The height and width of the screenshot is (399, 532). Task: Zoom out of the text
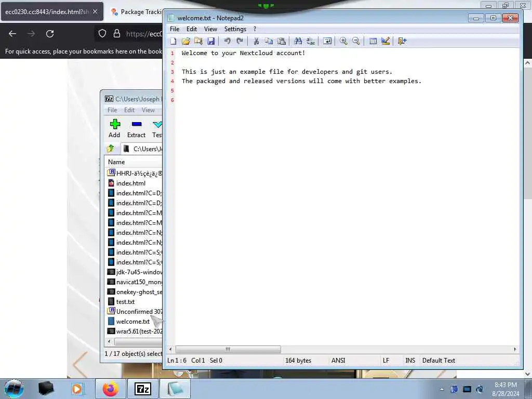coord(356,42)
